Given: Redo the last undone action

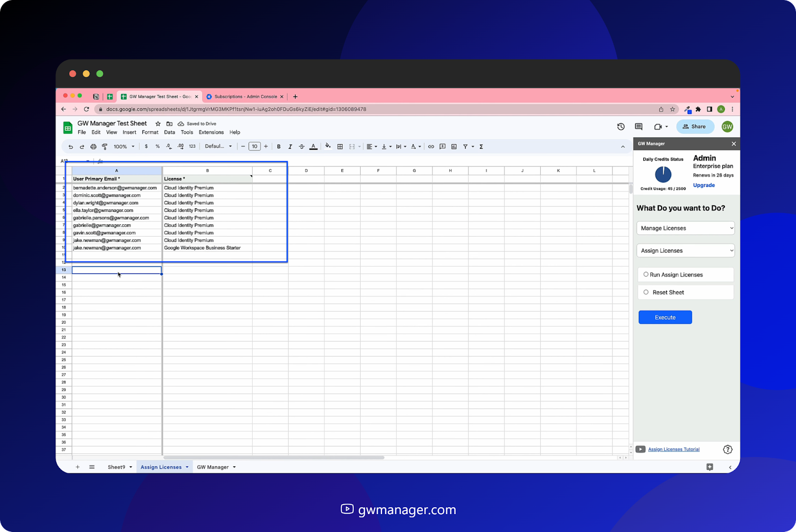Looking at the screenshot, I should pyautogui.click(x=82, y=147).
